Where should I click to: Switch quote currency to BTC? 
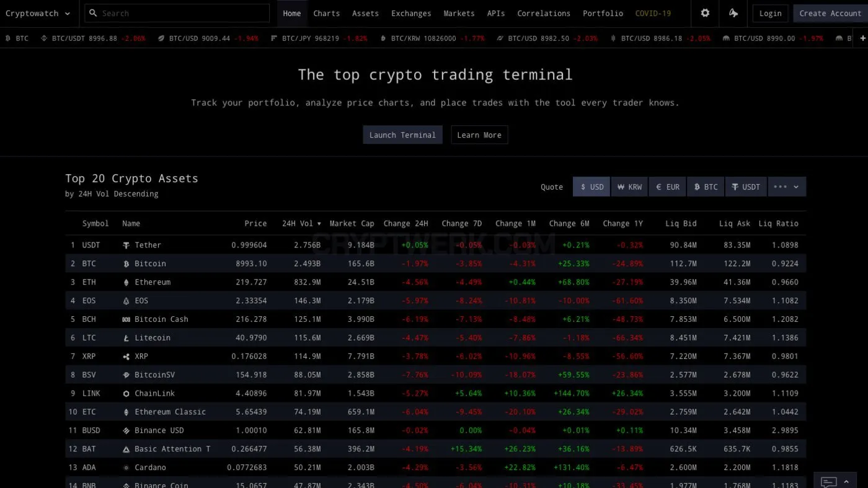tap(706, 187)
